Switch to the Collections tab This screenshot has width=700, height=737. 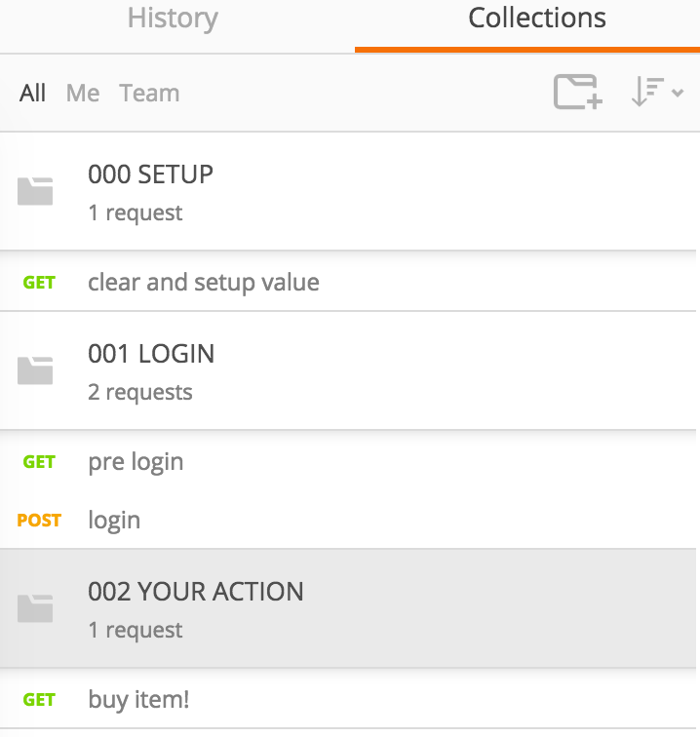(x=536, y=19)
